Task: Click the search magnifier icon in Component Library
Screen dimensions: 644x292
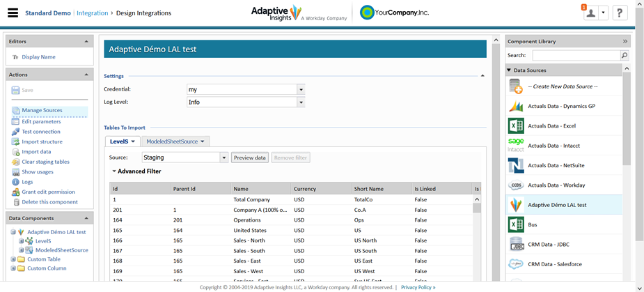Action: 625,56
